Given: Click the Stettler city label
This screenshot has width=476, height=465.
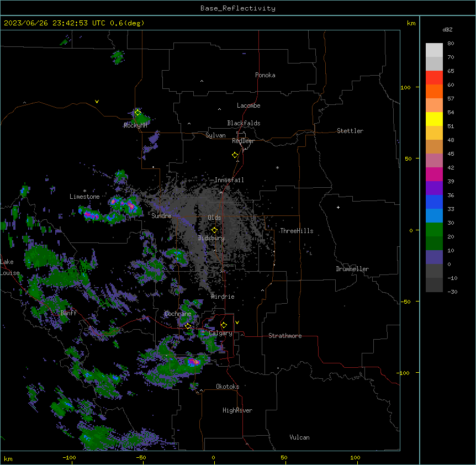Looking at the screenshot, I should click(x=350, y=131).
